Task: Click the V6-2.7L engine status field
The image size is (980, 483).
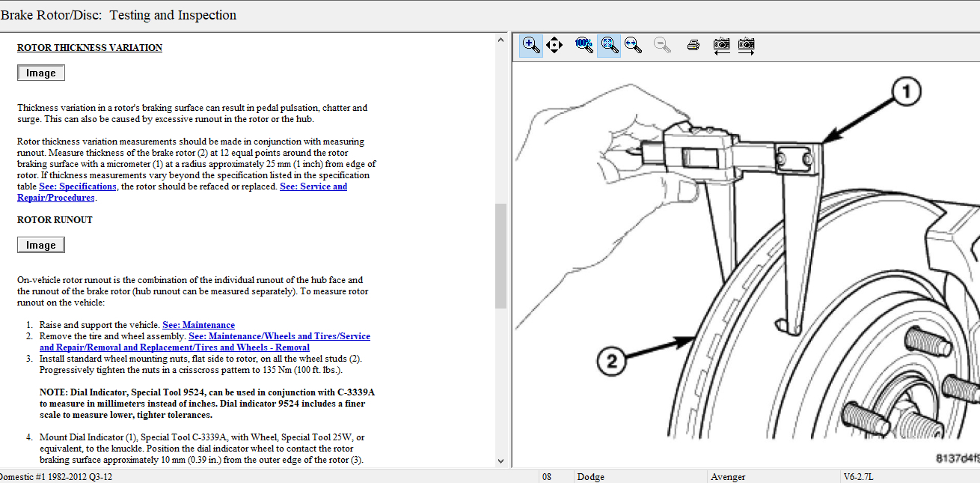Action: click(x=860, y=477)
